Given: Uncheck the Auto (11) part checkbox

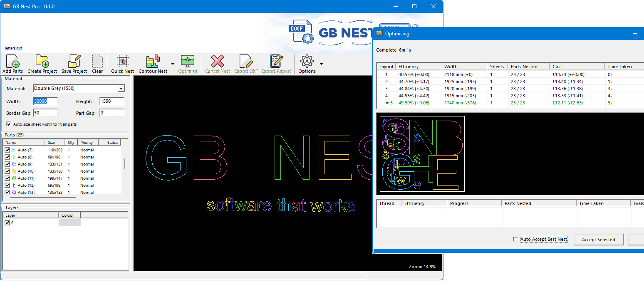Looking at the screenshot, I should click(x=7, y=178).
